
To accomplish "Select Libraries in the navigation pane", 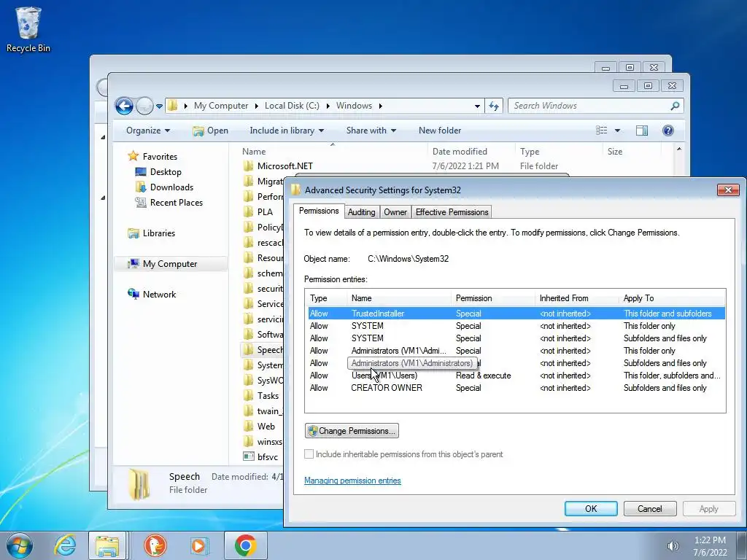I will click(158, 233).
